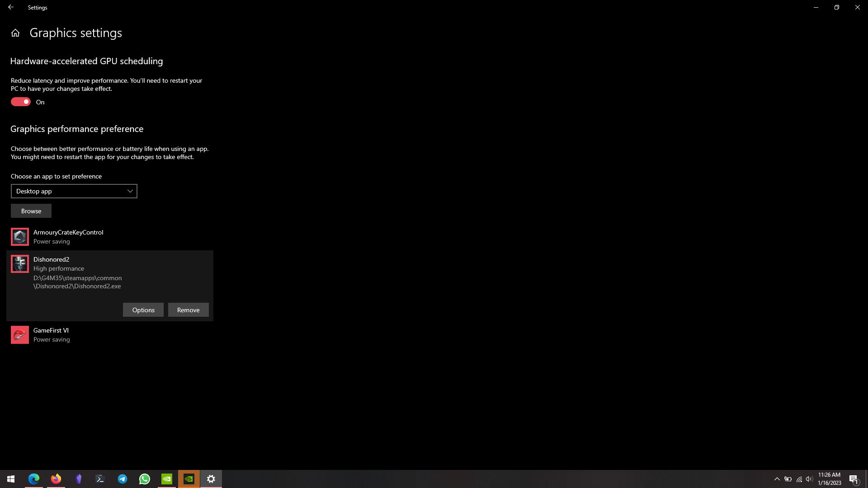Click the GameFirst VI app icon
Image resolution: width=868 pixels, height=488 pixels.
tap(20, 335)
